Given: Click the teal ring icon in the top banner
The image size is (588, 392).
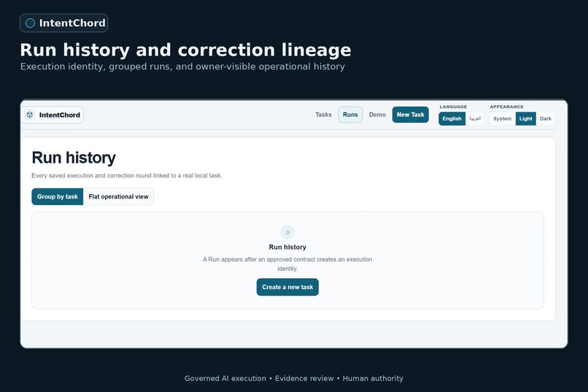Looking at the screenshot, I should (30, 23).
